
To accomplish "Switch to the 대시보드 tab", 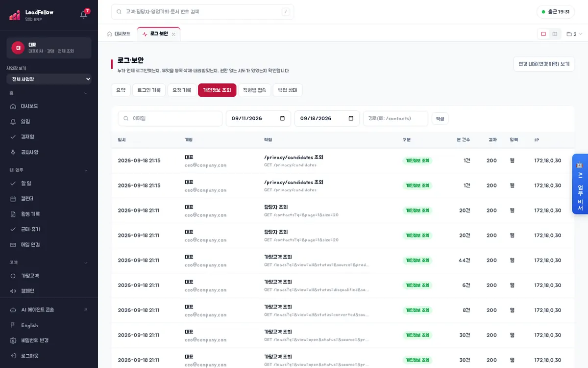I will (119, 34).
